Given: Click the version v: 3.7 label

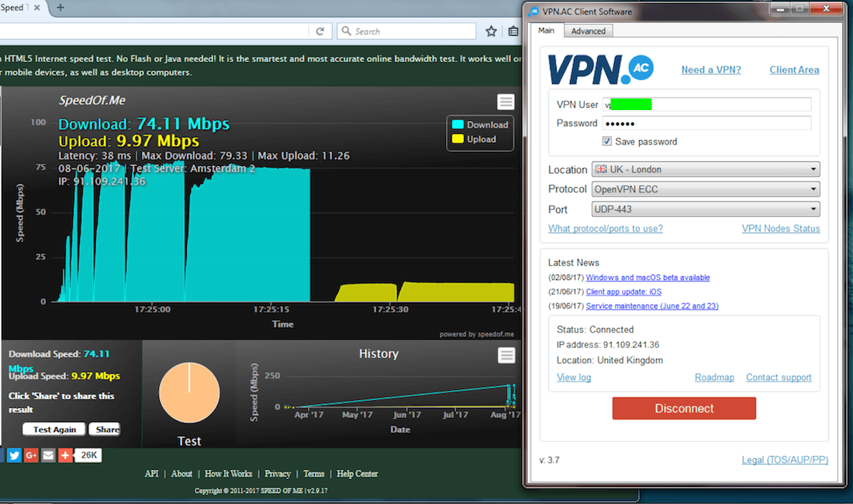Looking at the screenshot, I should pyautogui.click(x=550, y=460).
